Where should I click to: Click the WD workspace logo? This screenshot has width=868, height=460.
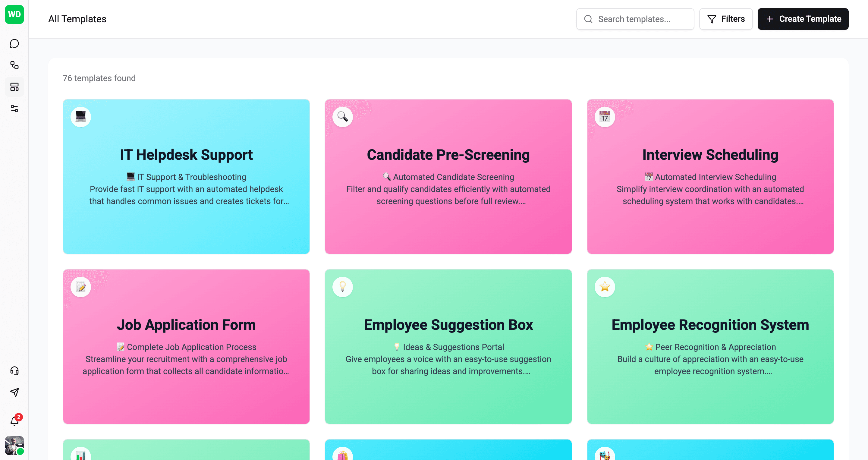coord(14,14)
